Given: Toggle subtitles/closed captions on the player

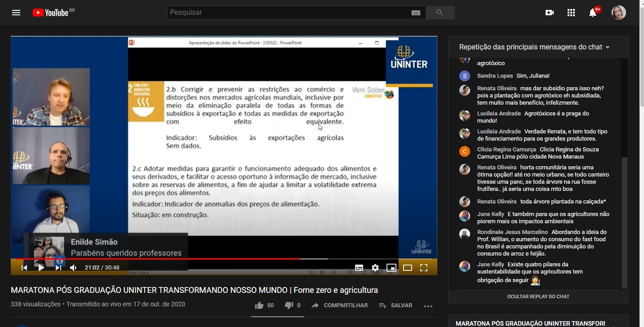Looking at the screenshot, I should (359, 268).
